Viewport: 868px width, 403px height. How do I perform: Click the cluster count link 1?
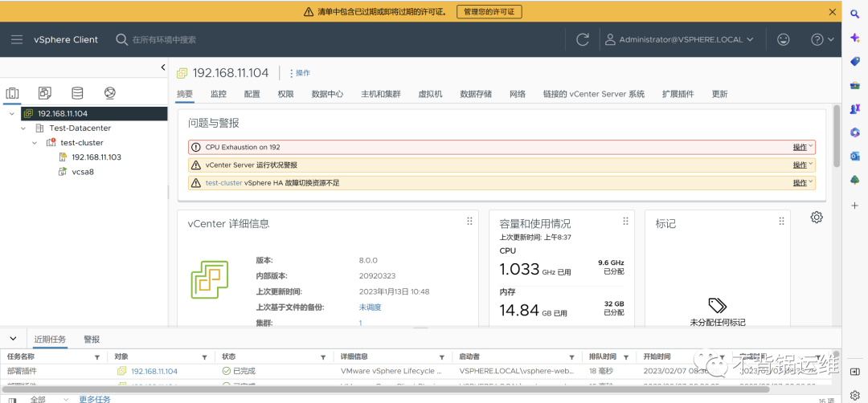tap(360, 323)
